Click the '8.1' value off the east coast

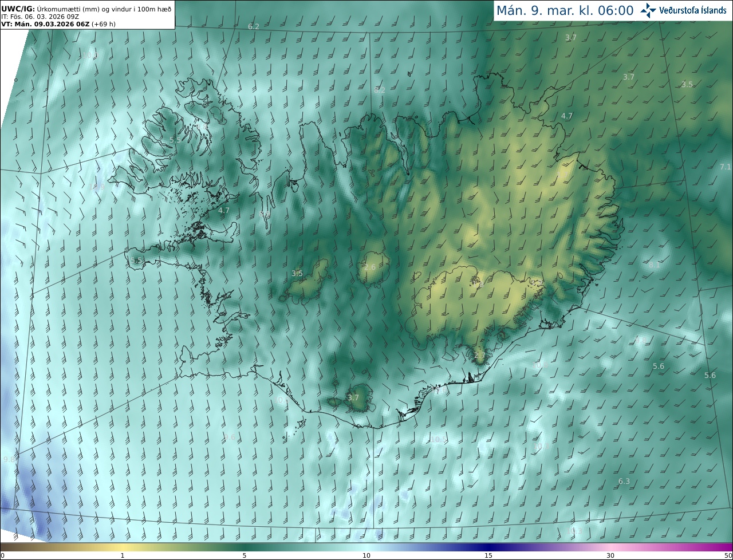tap(654, 265)
